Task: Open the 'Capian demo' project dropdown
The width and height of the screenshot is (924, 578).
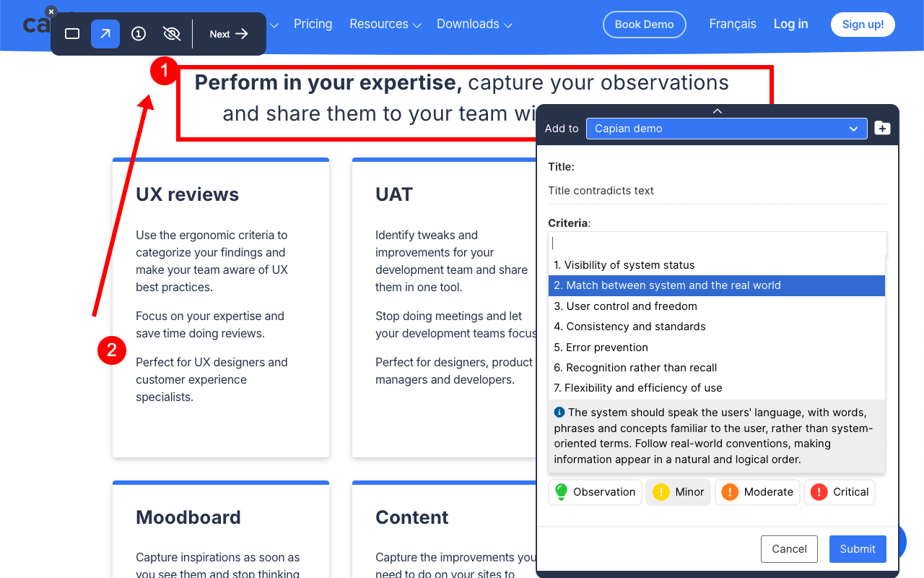Action: [x=726, y=129]
